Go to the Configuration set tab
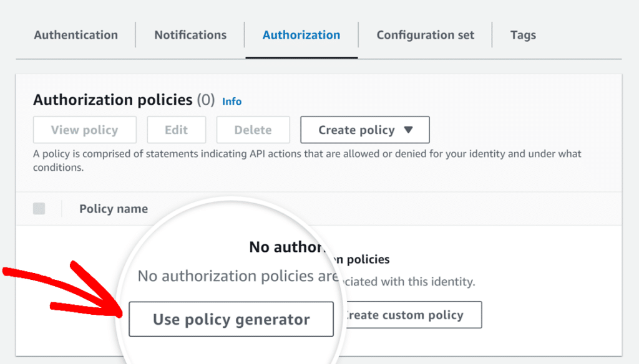639x364 pixels. (x=425, y=35)
